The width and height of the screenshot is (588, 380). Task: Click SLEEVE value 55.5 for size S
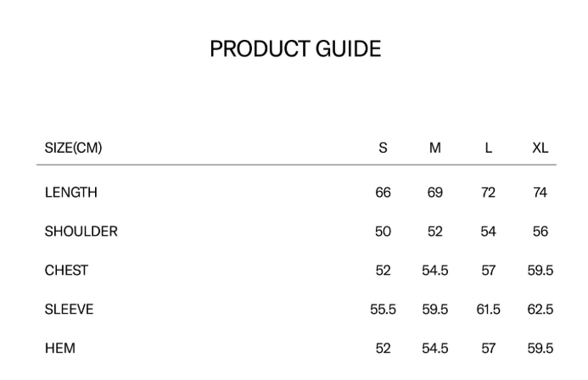(383, 310)
